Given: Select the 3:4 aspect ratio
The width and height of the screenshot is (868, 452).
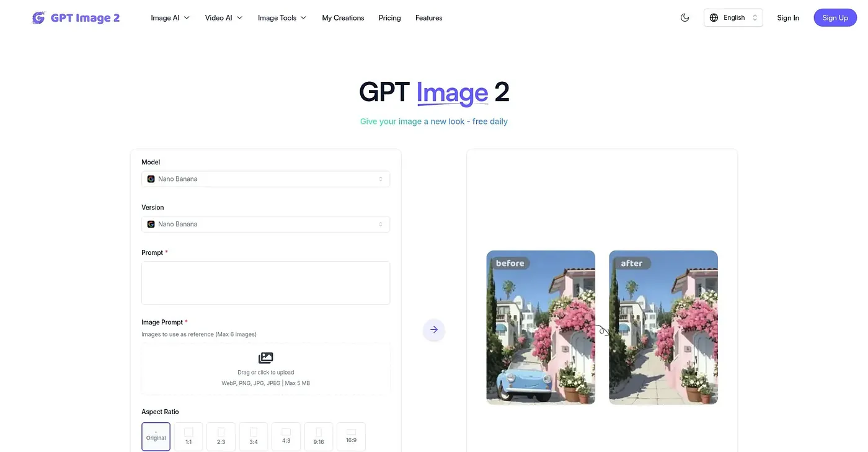Looking at the screenshot, I should click(x=254, y=436).
